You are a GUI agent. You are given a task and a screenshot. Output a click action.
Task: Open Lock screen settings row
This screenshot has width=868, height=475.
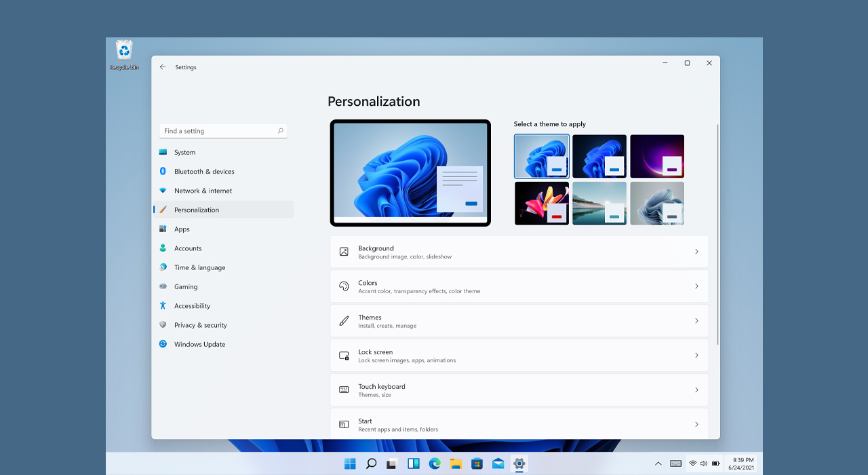pyautogui.click(x=519, y=356)
